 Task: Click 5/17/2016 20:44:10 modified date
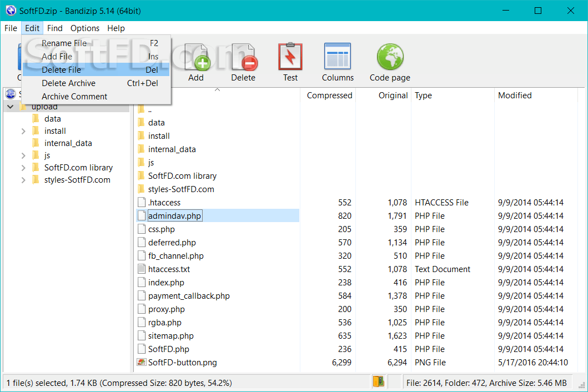(x=532, y=363)
